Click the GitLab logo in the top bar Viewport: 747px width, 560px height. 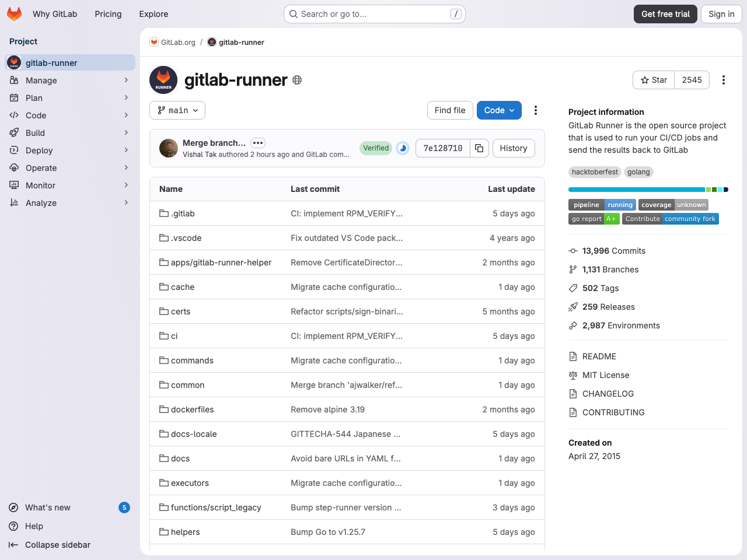(14, 13)
